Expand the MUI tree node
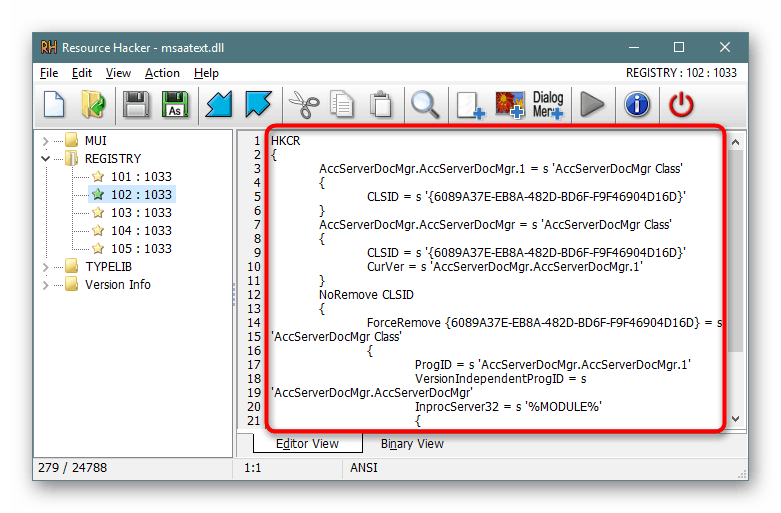 coord(45,141)
